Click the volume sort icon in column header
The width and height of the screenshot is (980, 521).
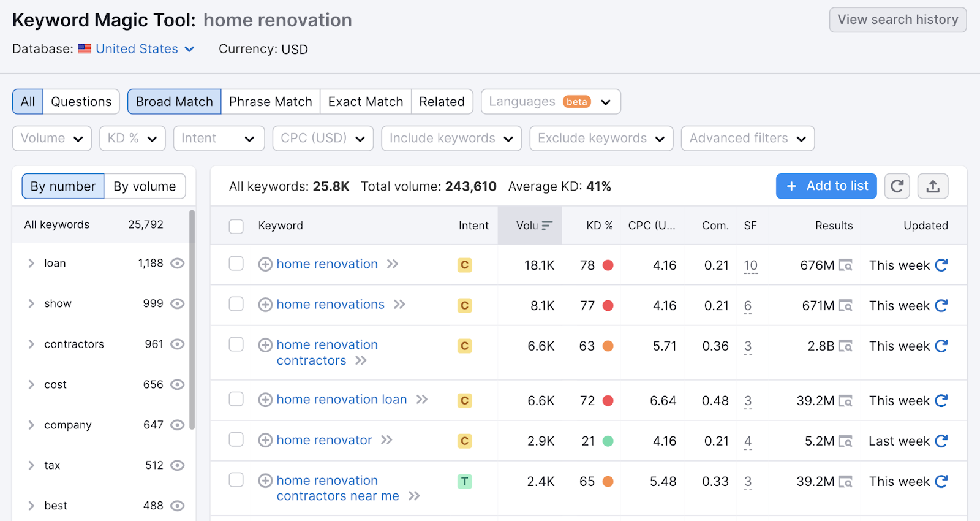547,226
